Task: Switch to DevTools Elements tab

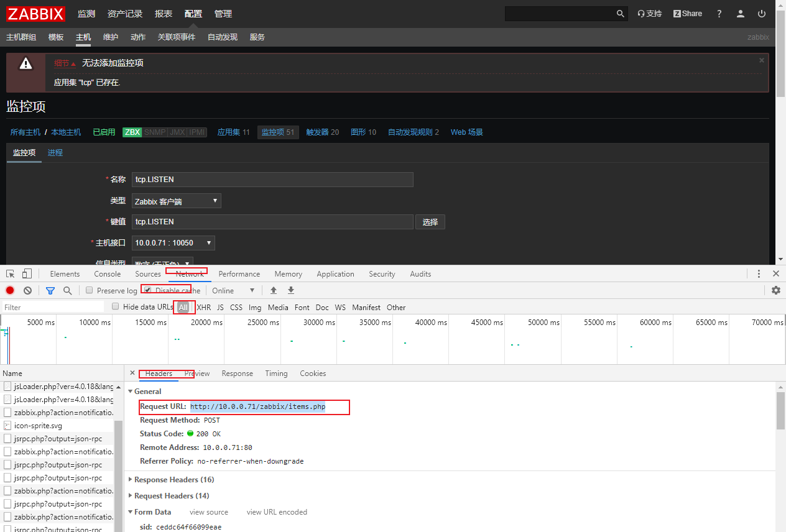Action: (x=65, y=274)
